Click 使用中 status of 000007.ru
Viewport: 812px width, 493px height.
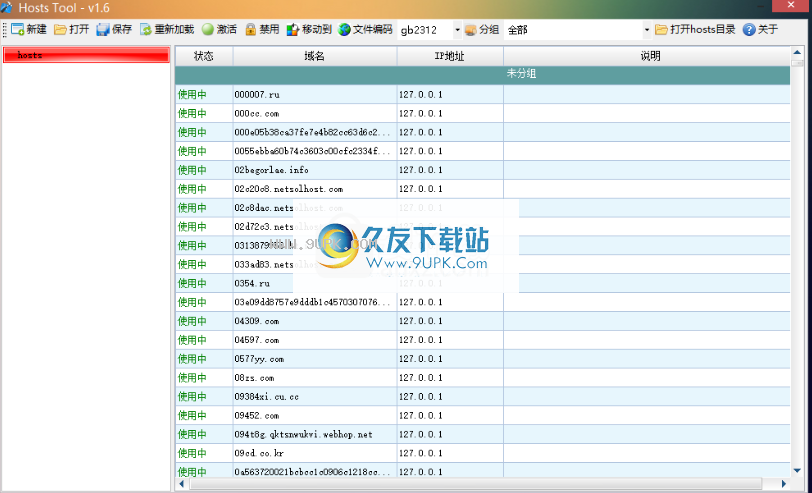pyautogui.click(x=192, y=94)
